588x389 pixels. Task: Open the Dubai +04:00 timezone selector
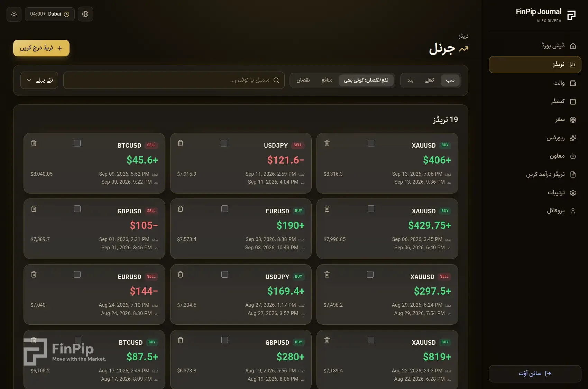50,14
